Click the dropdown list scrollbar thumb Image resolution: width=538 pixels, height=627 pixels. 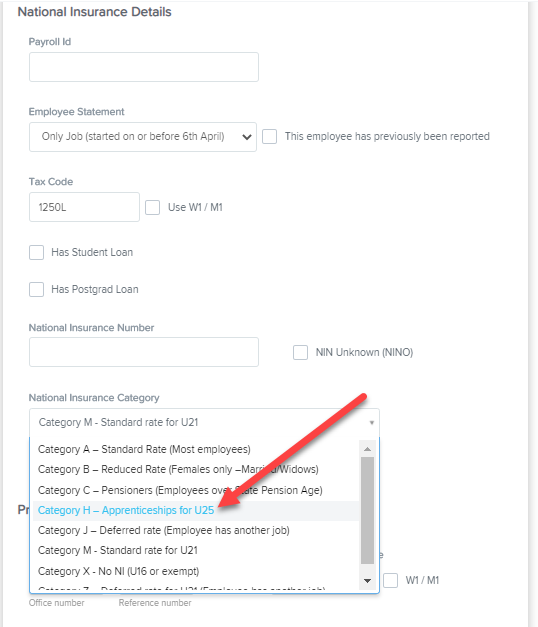[367, 511]
